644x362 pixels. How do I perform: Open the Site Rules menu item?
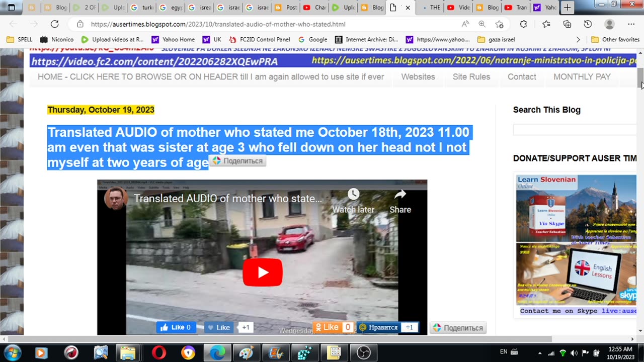coord(471,76)
